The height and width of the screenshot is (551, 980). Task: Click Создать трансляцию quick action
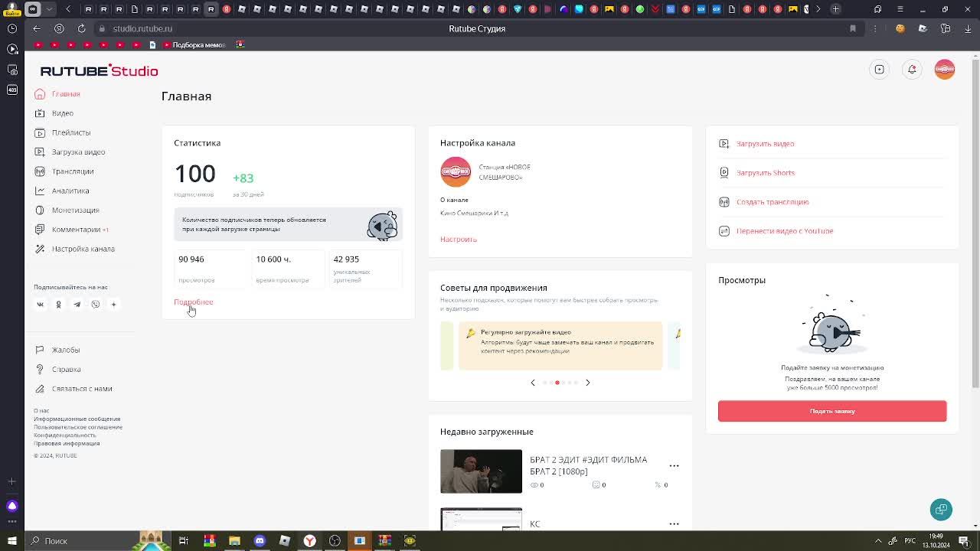click(x=764, y=202)
